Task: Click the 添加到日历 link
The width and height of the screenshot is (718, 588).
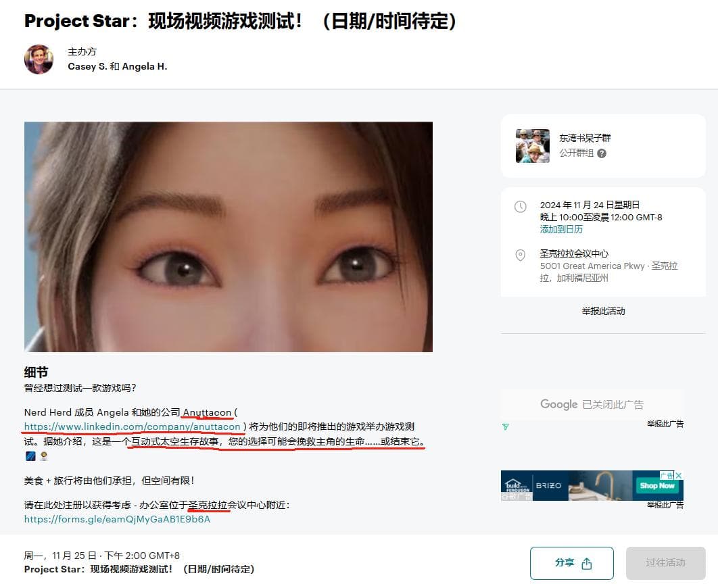Action: [x=561, y=229]
